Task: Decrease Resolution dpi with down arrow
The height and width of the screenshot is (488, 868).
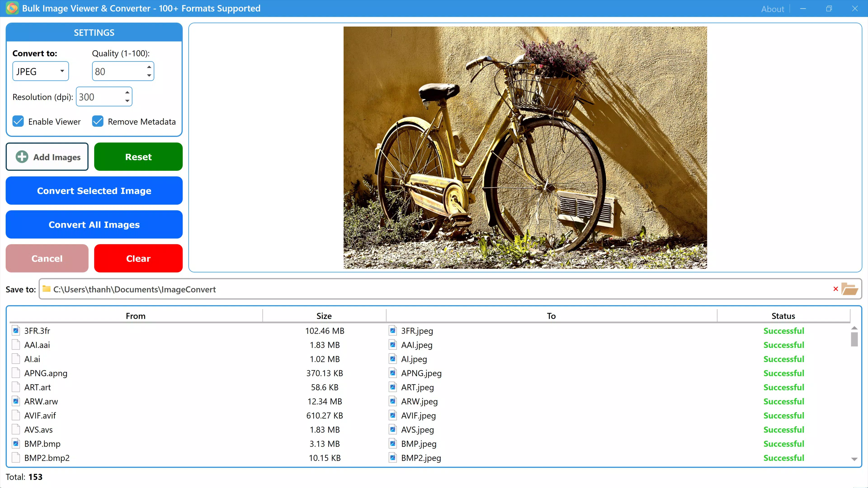Action: click(x=127, y=101)
